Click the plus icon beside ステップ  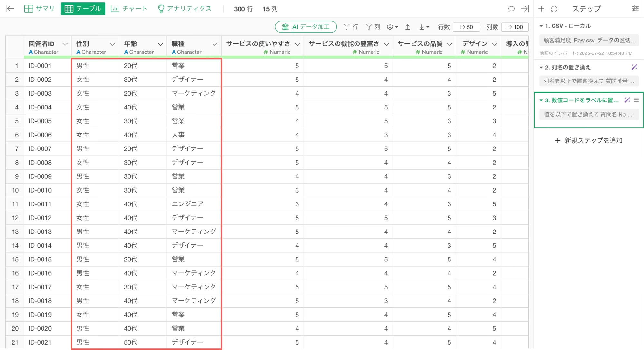[x=541, y=9]
